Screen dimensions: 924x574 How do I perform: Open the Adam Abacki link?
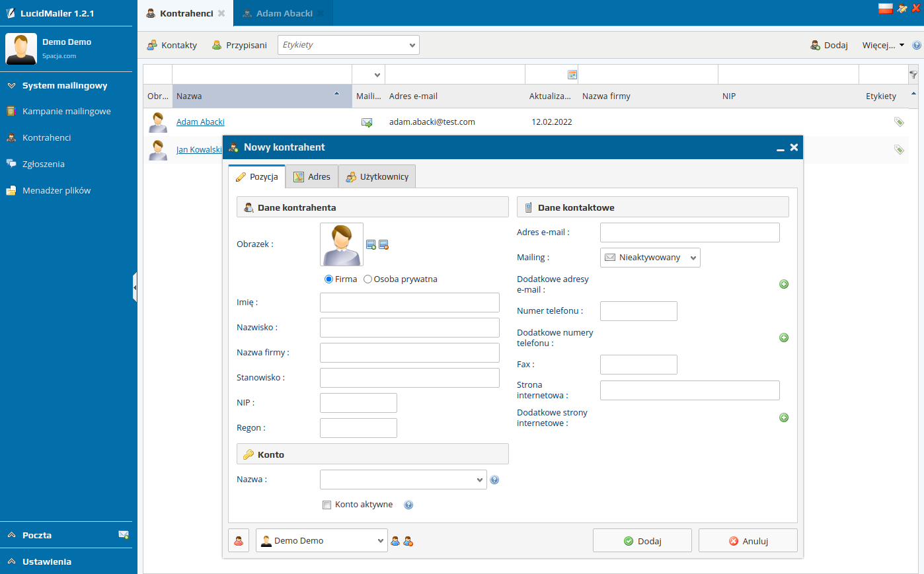(200, 122)
